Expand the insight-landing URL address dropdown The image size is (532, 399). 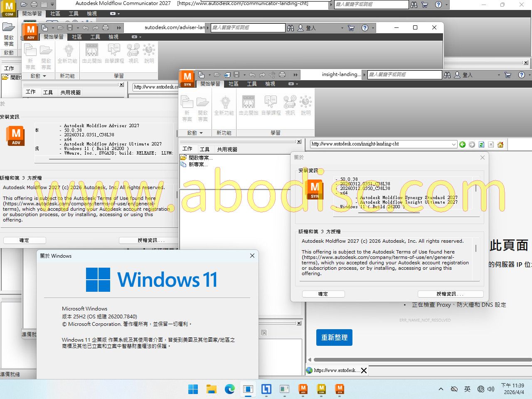tap(453, 144)
